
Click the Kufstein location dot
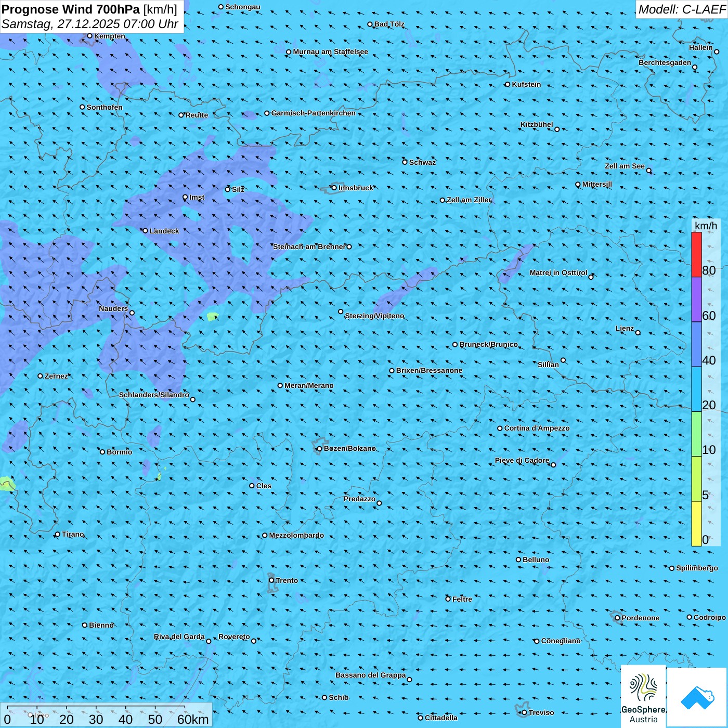point(508,84)
